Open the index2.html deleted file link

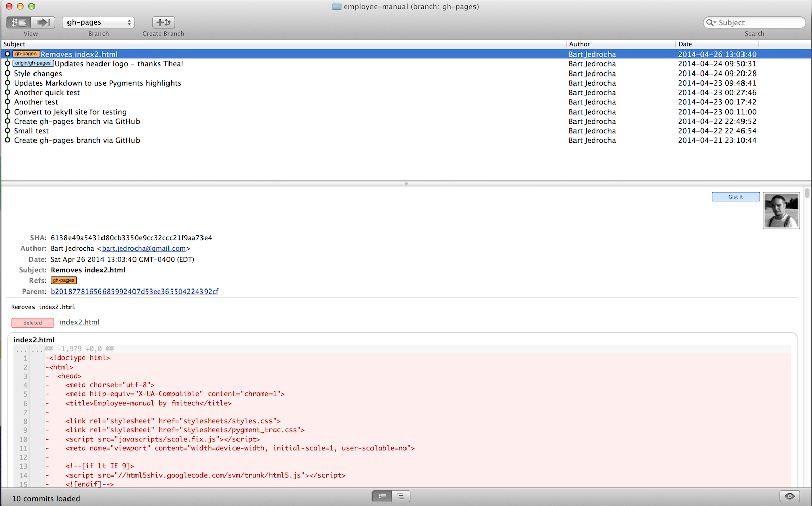click(x=80, y=322)
